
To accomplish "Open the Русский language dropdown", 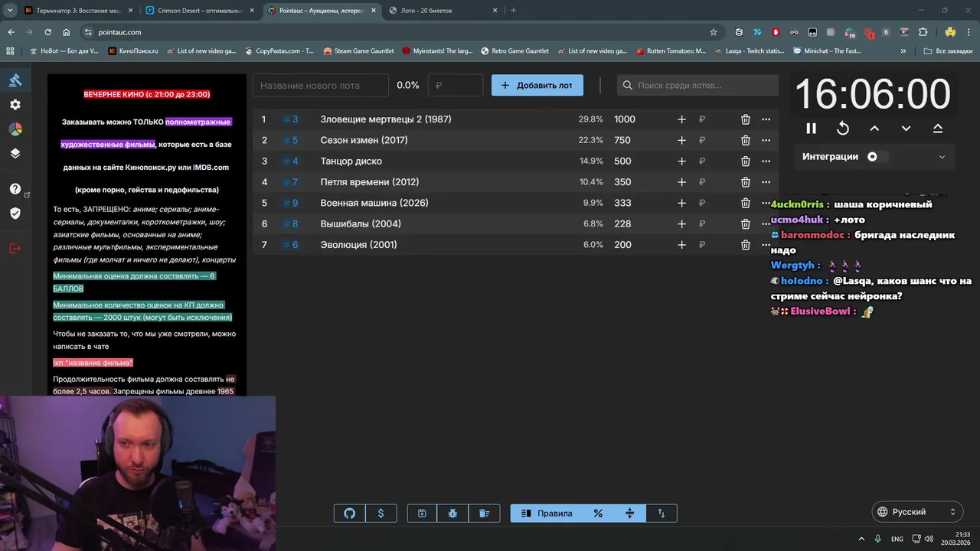I will [x=917, y=512].
